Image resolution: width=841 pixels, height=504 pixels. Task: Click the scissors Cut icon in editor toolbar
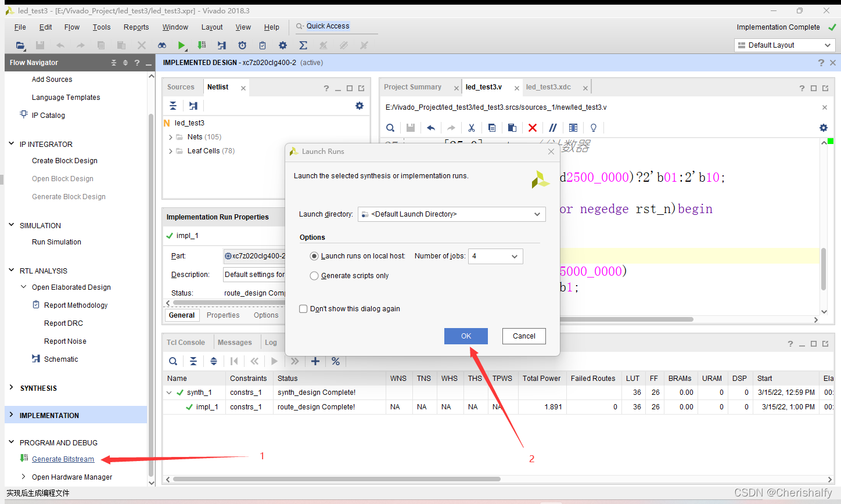(472, 128)
